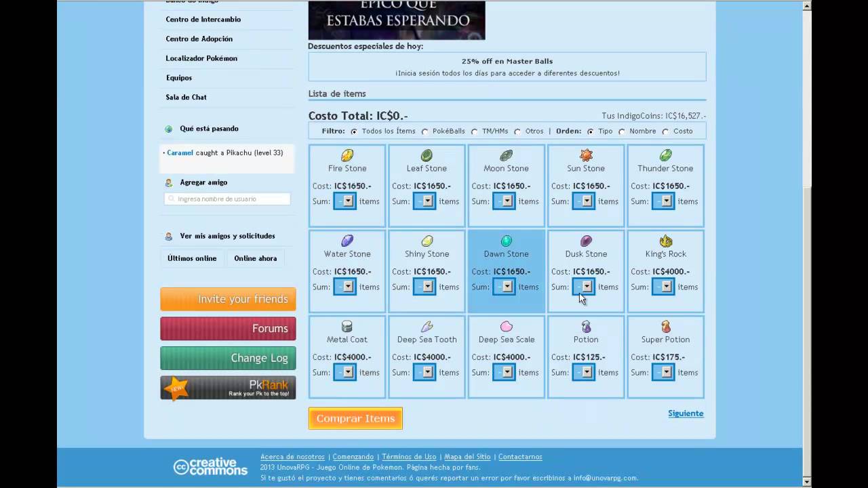Open Sun Stone quantity dropdown

click(583, 201)
